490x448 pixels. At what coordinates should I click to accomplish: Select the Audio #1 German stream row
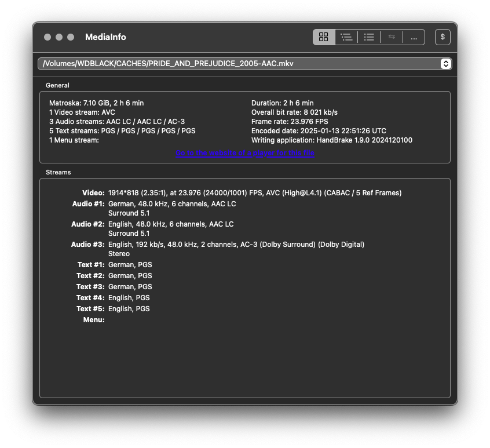pyautogui.click(x=171, y=204)
